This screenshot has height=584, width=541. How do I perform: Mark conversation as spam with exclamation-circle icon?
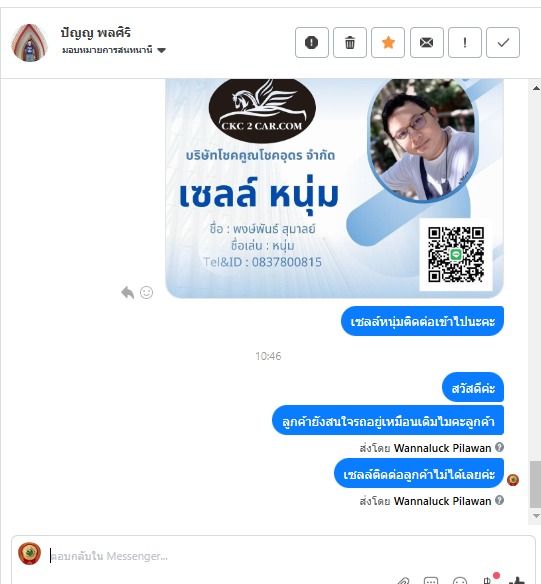312,42
